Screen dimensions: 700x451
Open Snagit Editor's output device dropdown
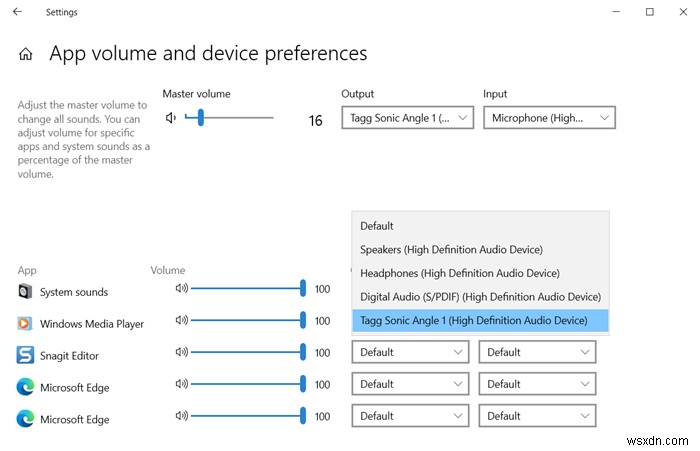[410, 352]
